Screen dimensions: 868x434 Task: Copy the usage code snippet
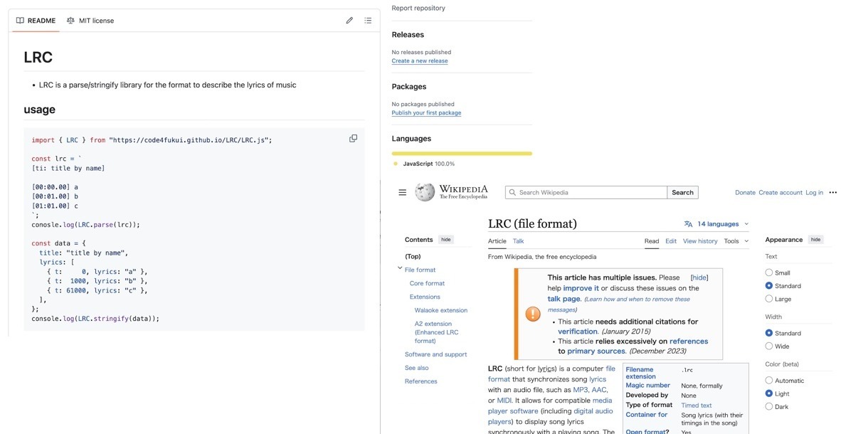point(353,138)
